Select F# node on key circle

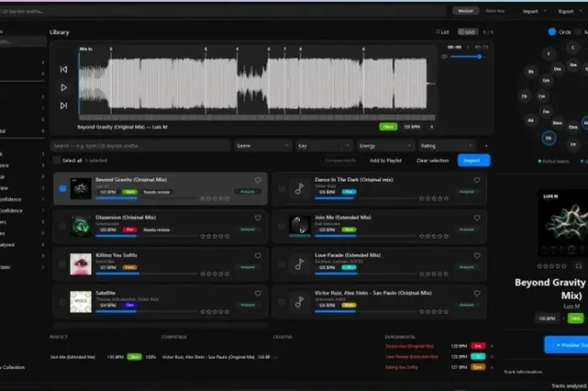click(573, 145)
